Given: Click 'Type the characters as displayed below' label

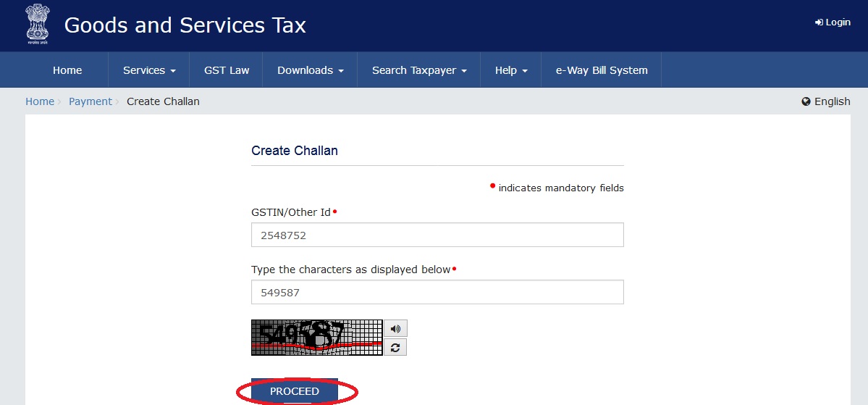Looking at the screenshot, I should click(350, 270).
